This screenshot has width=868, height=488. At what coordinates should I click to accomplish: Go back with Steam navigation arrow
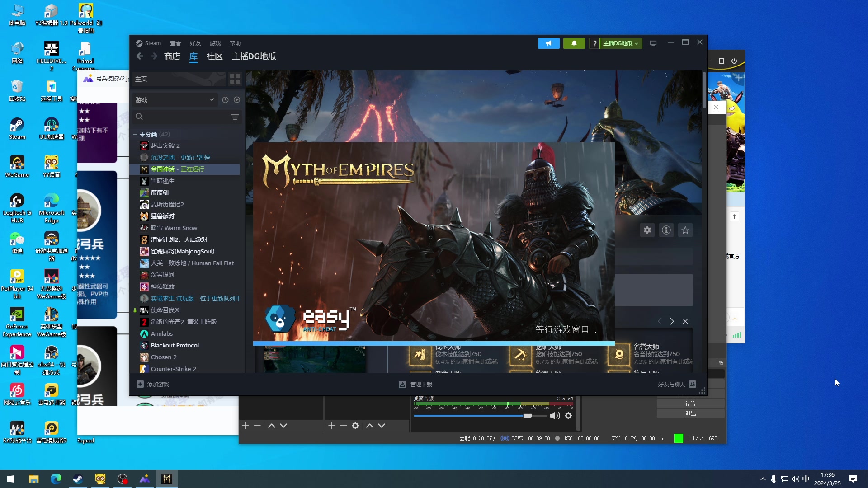140,56
